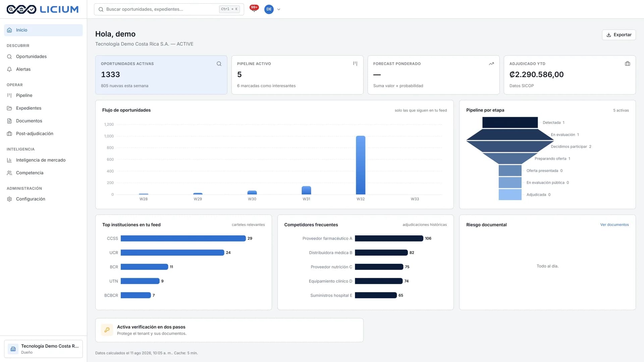The image size is (644, 362).
Task: Click the Adjudicada funnel segment
Action: (x=510, y=195)
